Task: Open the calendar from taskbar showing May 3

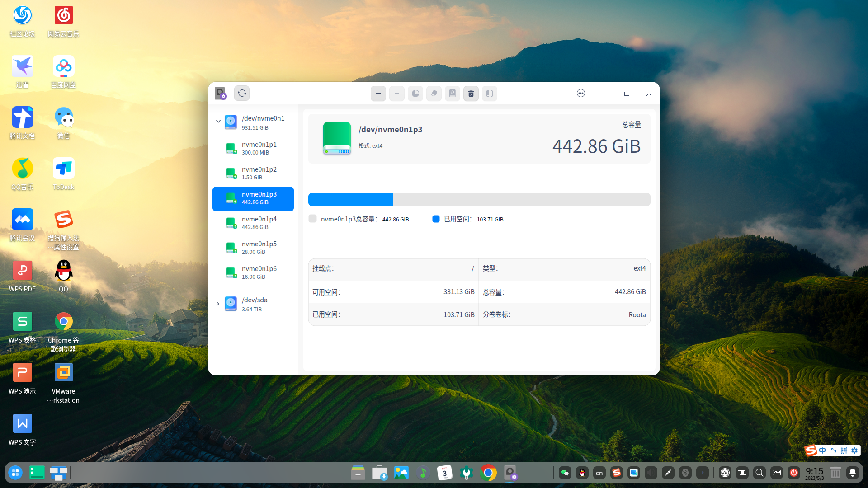Action: pyautogui.click(x=444, y=473)
